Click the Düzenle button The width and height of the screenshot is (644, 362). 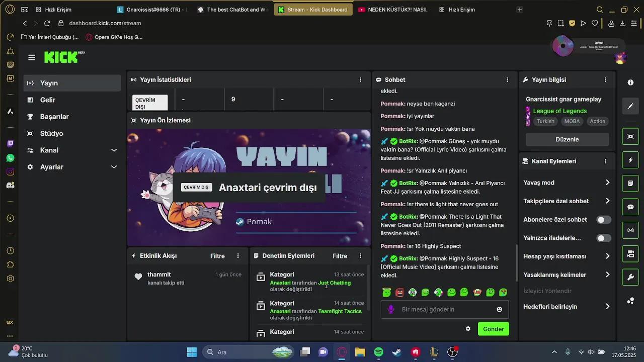point(567,139)
